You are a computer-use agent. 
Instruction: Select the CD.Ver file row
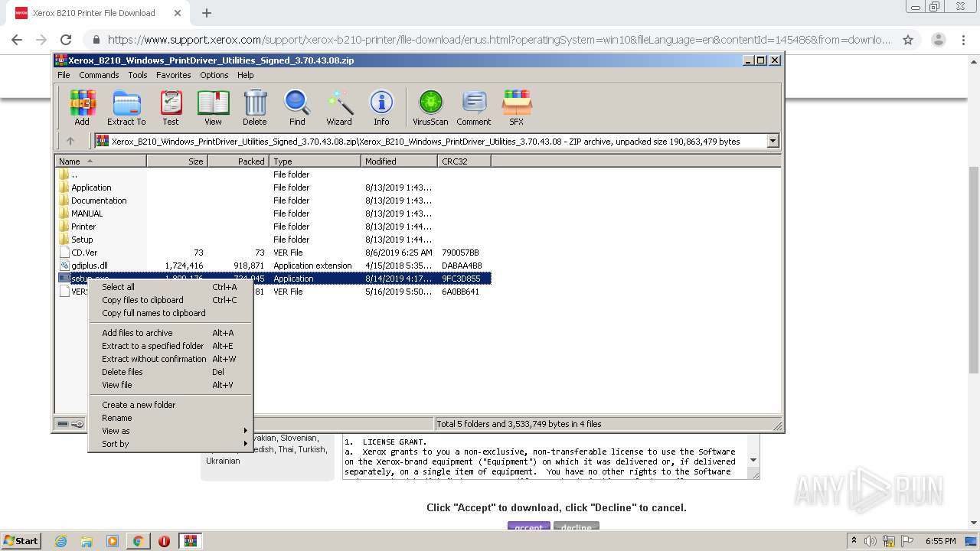pos(274,253)
